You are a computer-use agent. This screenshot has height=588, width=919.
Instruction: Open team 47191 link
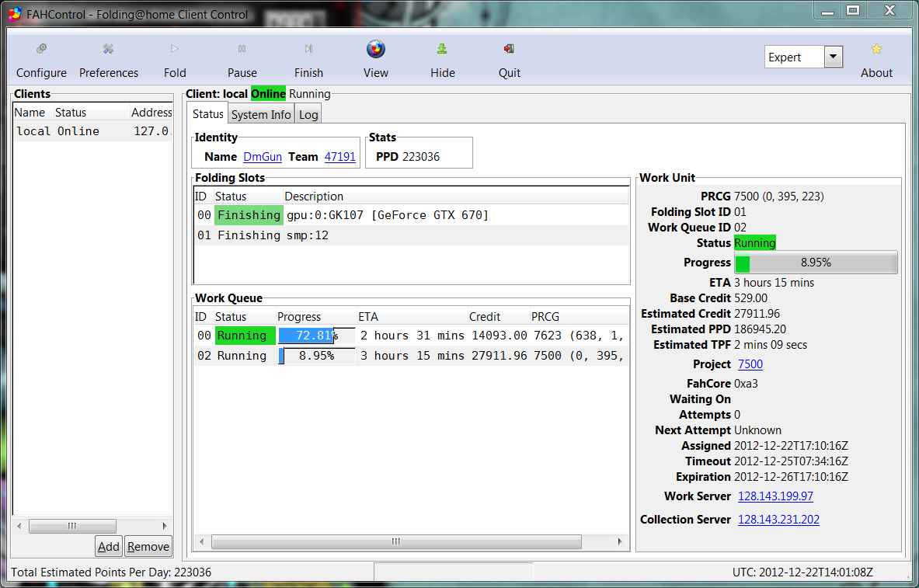click(x=339, y=157)
